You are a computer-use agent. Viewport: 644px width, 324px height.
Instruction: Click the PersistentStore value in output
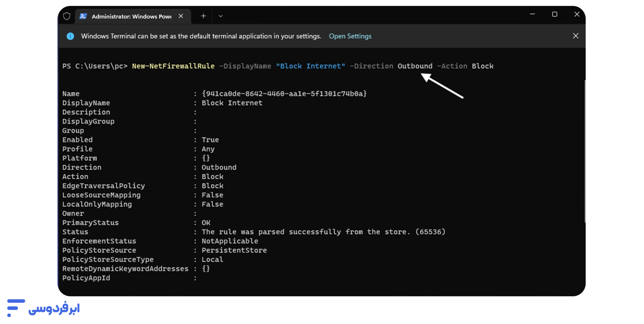coord(234,250)
